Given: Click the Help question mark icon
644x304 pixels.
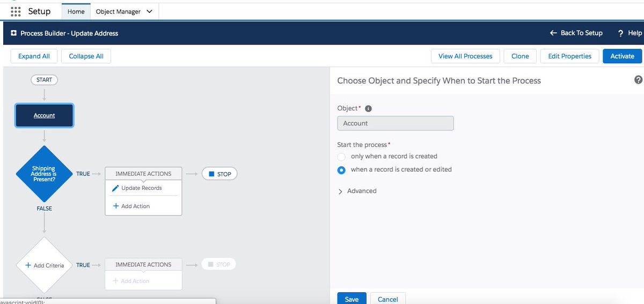Looking at the screenshot, I should click(x=621, y=33).
